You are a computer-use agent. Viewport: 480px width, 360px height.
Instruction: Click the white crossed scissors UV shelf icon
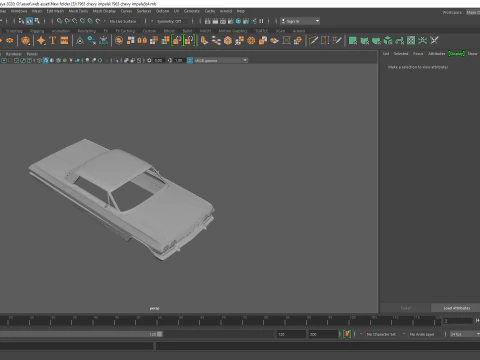click(x=434, y=41)
